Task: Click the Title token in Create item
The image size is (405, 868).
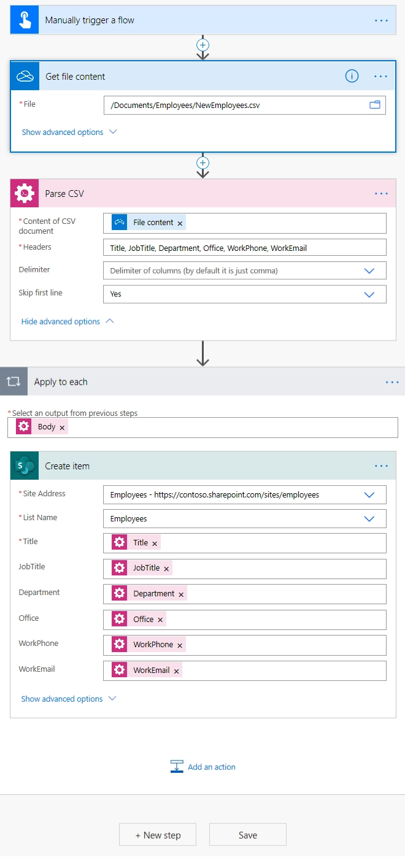Action: click(136, 542)
